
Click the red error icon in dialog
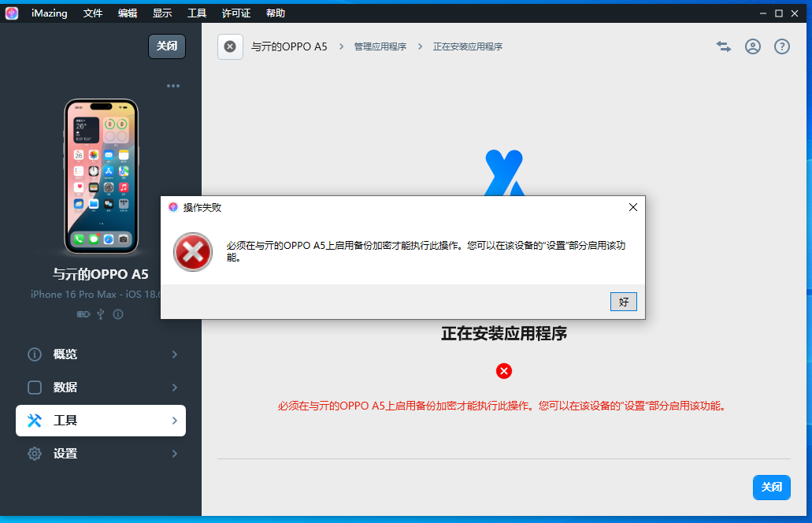coord(193,252)
